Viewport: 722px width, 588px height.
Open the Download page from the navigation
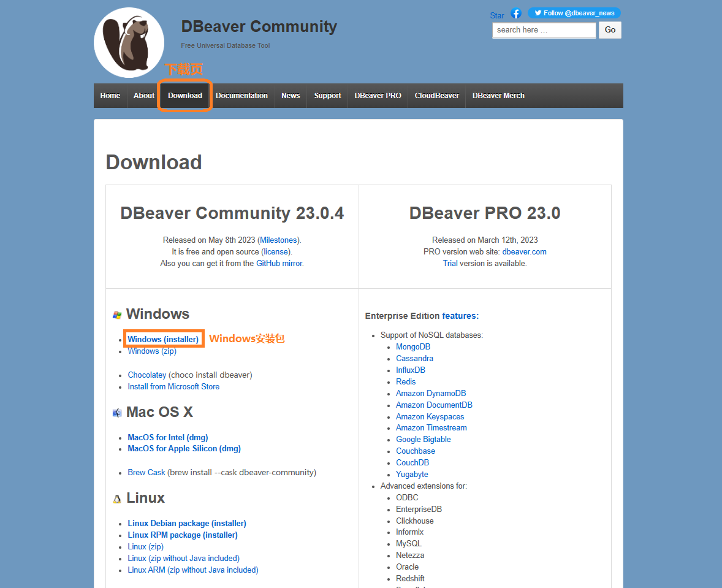click(x=184, y=96)
